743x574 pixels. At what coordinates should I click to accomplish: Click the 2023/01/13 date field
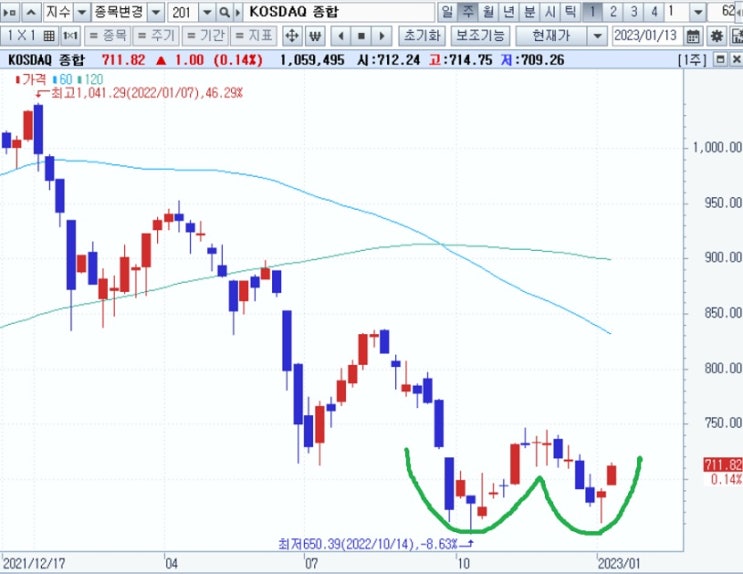coord(646,36)
